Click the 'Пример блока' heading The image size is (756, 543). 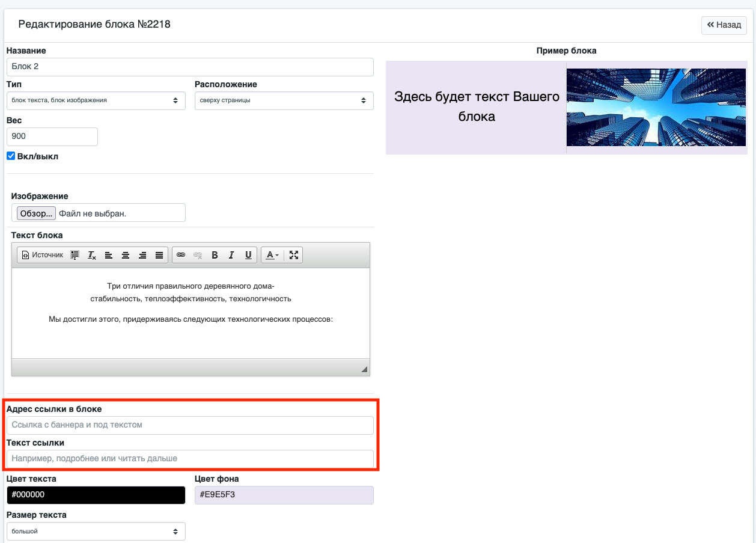[567, 51]
